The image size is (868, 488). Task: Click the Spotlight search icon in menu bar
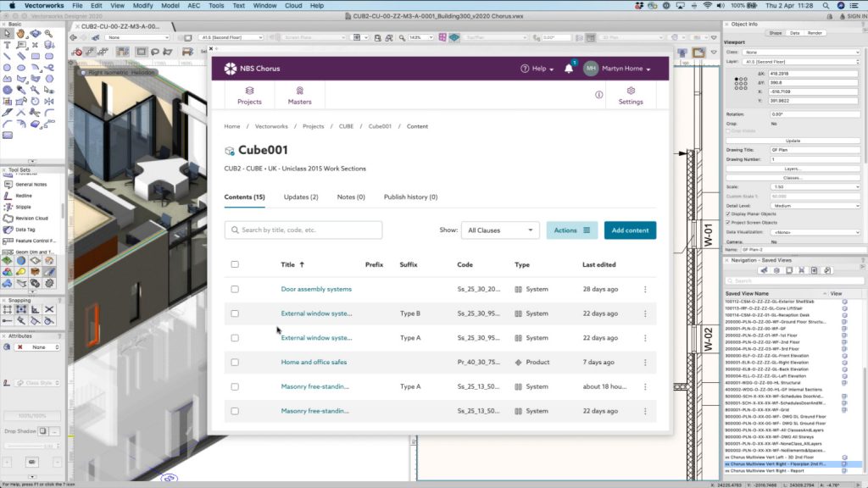click(826, 6)
